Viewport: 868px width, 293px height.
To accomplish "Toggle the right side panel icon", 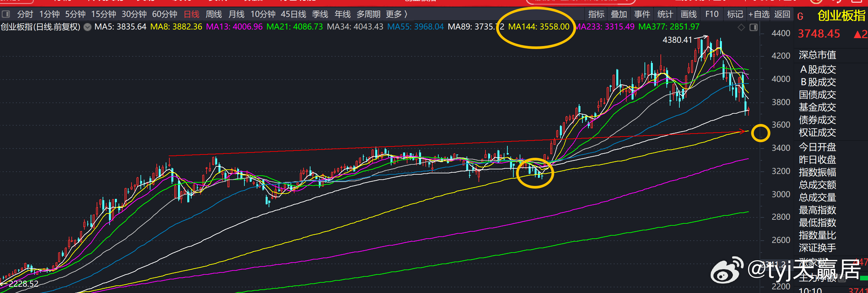I will [x=754, y=27].
